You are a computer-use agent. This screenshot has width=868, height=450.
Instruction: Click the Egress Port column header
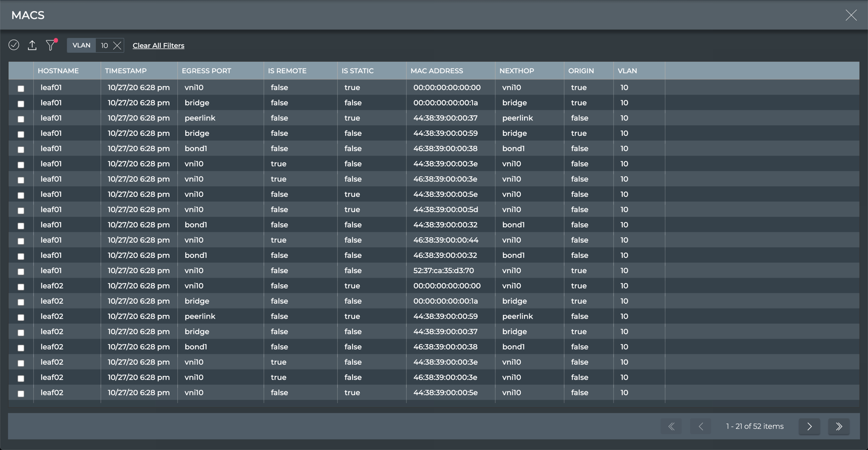[x=206, y=71]
